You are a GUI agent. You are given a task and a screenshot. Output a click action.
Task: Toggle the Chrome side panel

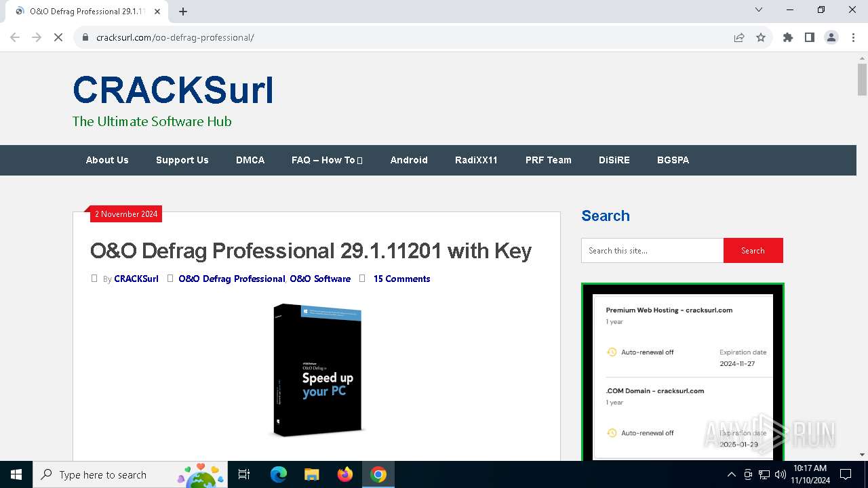(810, 37)
